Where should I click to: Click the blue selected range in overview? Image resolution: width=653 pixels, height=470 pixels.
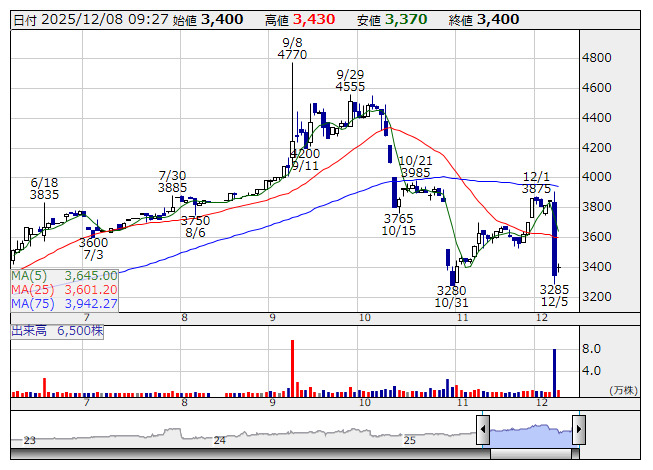[531, 435]
